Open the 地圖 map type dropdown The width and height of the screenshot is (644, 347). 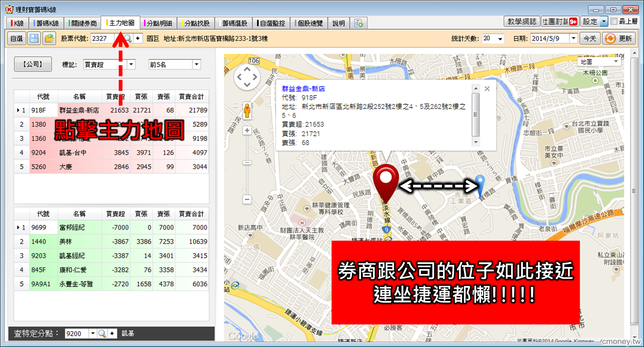click(616, 61)
